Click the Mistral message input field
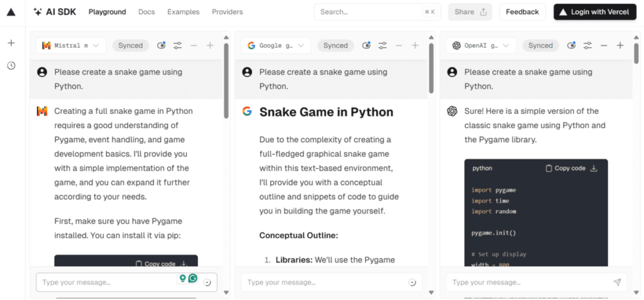 point(126,282)
